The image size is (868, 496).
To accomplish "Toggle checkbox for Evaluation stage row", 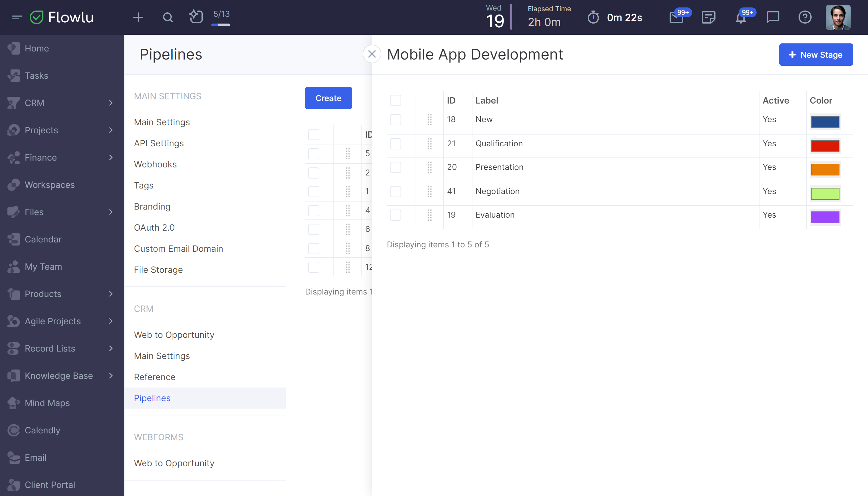I will (395, 215).
